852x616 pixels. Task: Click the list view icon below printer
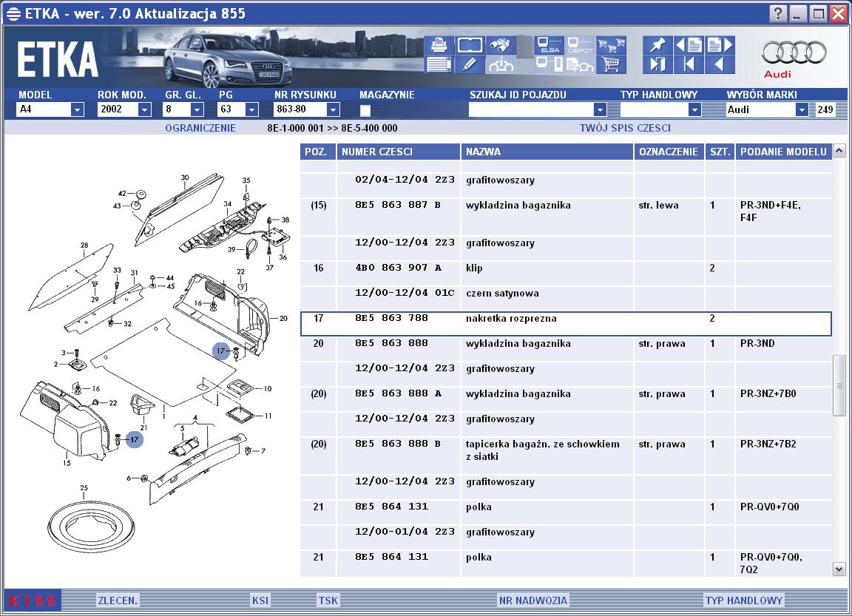click(439, 64)
